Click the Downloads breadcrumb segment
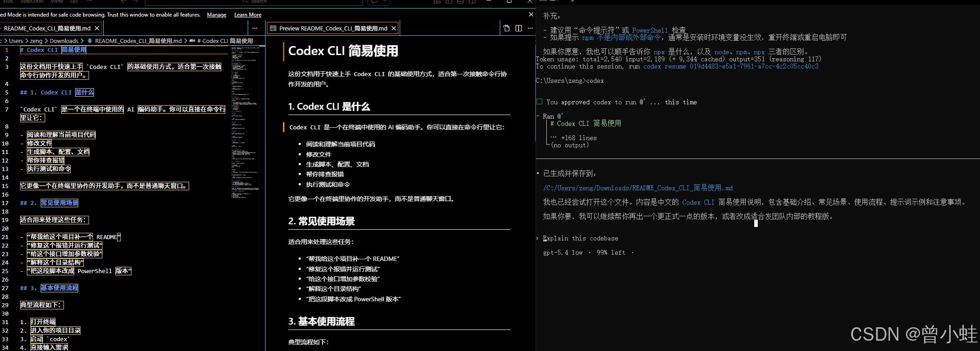Viewport: 980px width, 351px height. [x=64, y=41]
